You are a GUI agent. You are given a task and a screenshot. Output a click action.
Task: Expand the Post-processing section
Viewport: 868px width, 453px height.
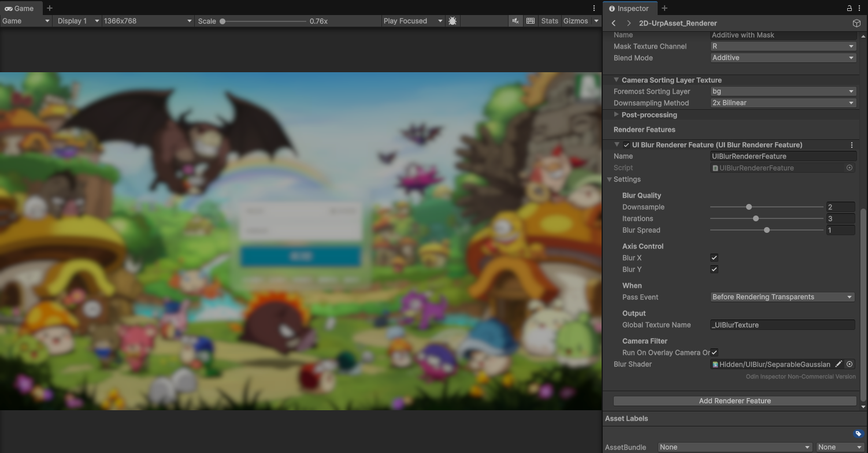[x=616, y=115]
